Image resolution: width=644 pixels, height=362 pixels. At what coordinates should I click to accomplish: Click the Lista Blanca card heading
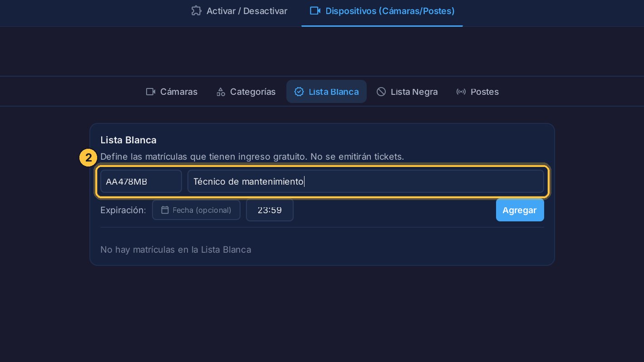[x=128, y=140]
